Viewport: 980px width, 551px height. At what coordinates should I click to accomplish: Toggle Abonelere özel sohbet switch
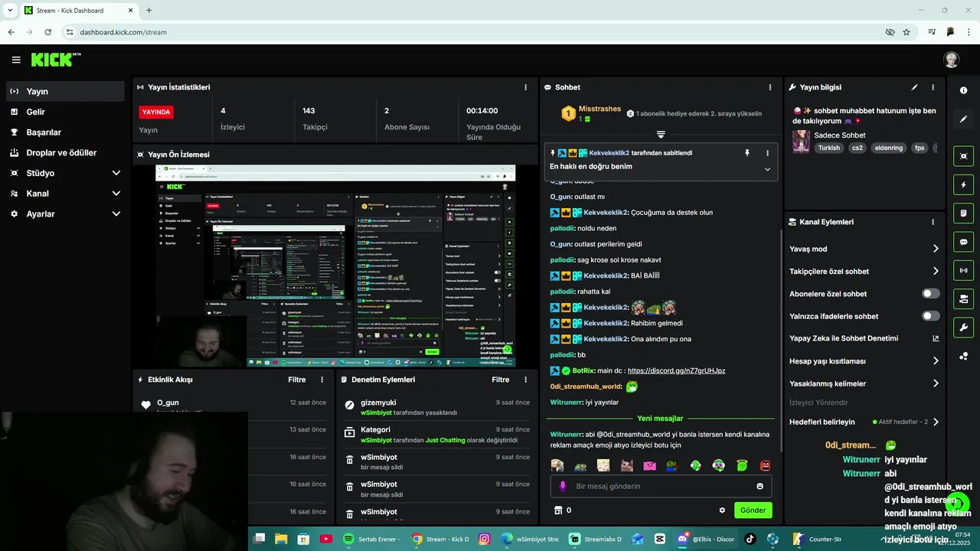(x=930, y=294)
